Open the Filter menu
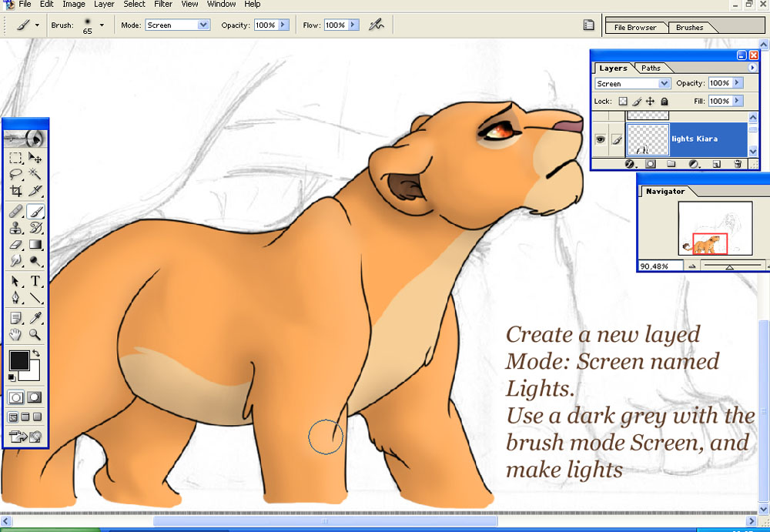The width and height of the screenshot is (770, 532). (x=163, y=5)
